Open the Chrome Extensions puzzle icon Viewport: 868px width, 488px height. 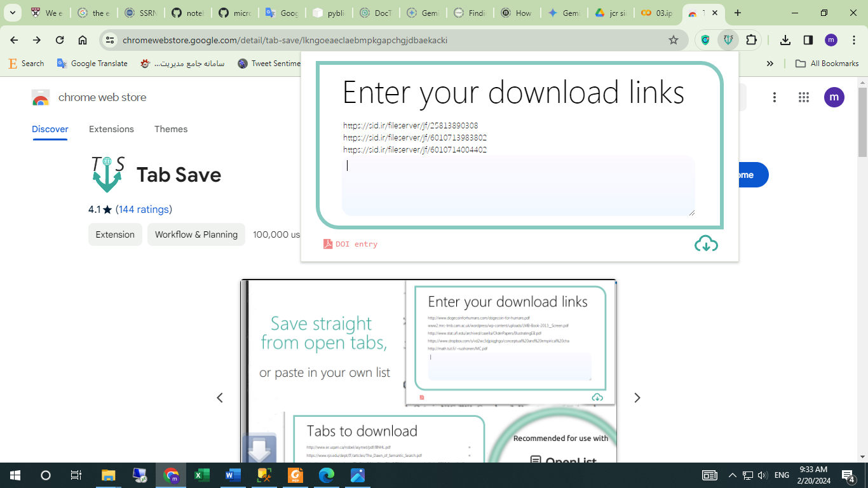point(751,40)
